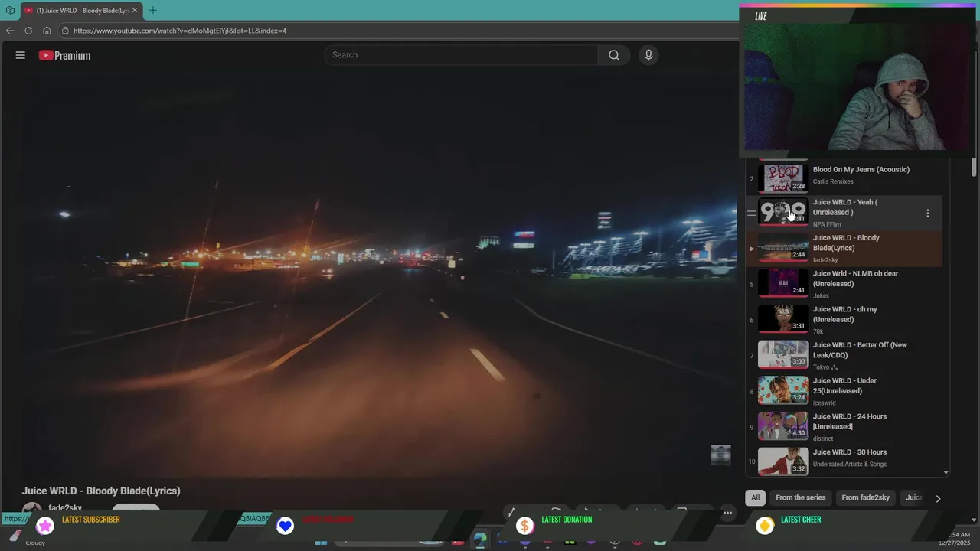
Task: Click Carlis Remixes channel name
Action: 833,182
